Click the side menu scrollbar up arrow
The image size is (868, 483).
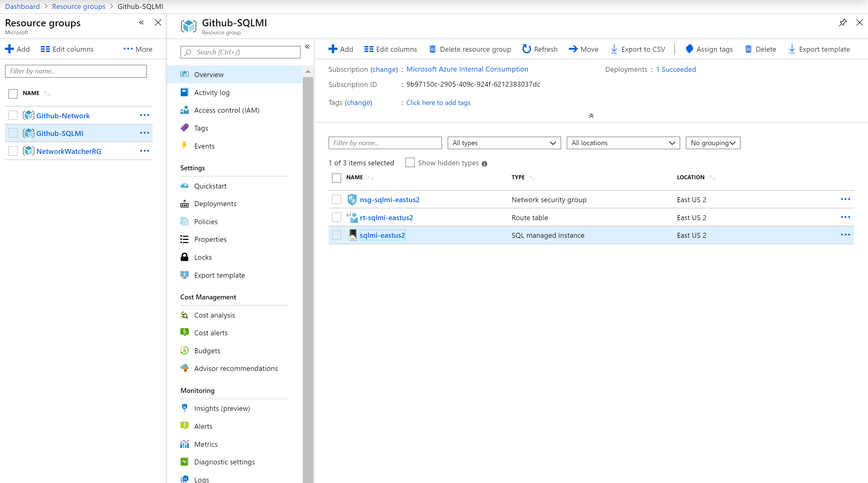coord(308,72)
